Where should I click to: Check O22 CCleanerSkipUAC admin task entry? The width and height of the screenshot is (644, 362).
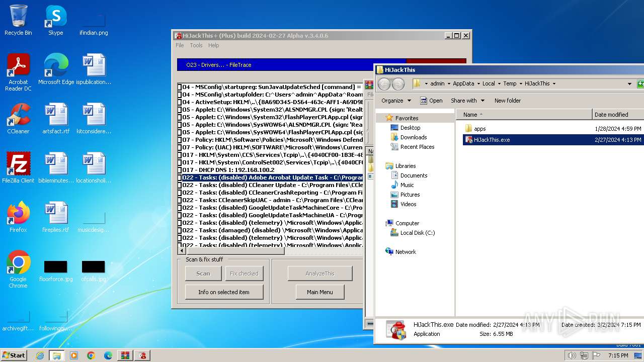coord(180,200)
